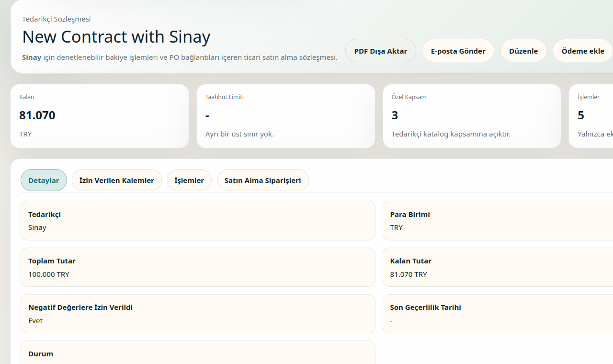Go to the Satın Alma Siparişleri tab
This screenshot has width=613, height=364.
[x=262, y=180]
